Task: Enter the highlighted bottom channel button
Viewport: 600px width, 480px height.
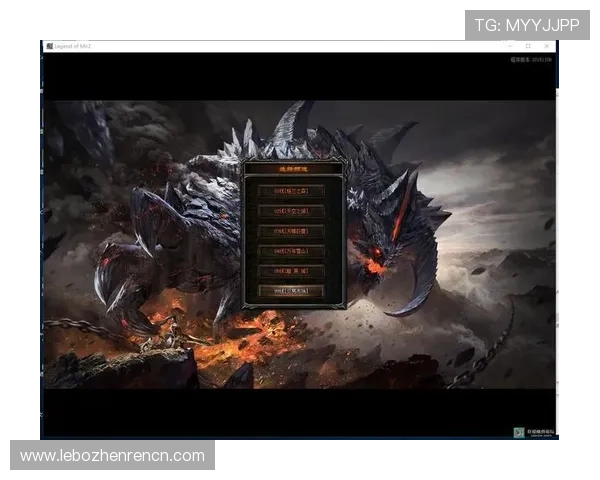Action: (291, 291)
